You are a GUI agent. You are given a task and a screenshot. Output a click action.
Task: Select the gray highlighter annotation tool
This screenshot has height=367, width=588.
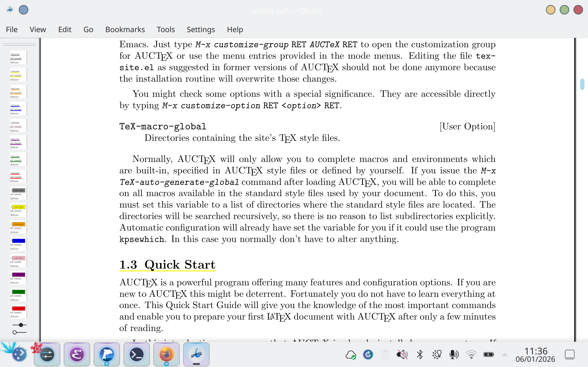pyautogui.click(x=18, y=194)
